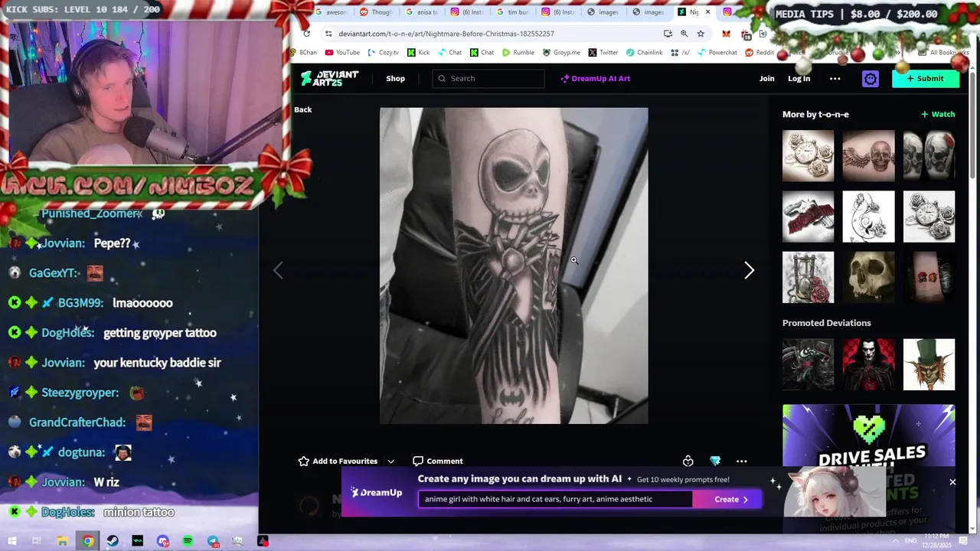Watch artist t-o-n-e

(x=938, y=114)
